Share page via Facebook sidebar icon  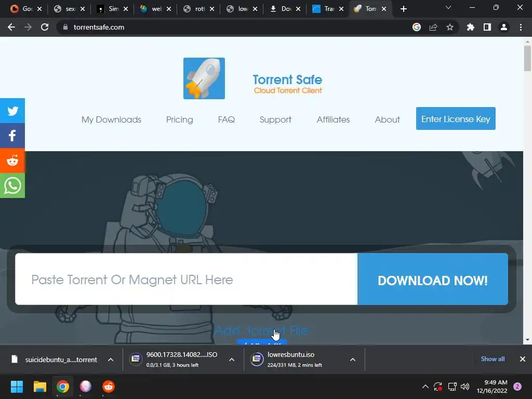[x=12, y=136]
